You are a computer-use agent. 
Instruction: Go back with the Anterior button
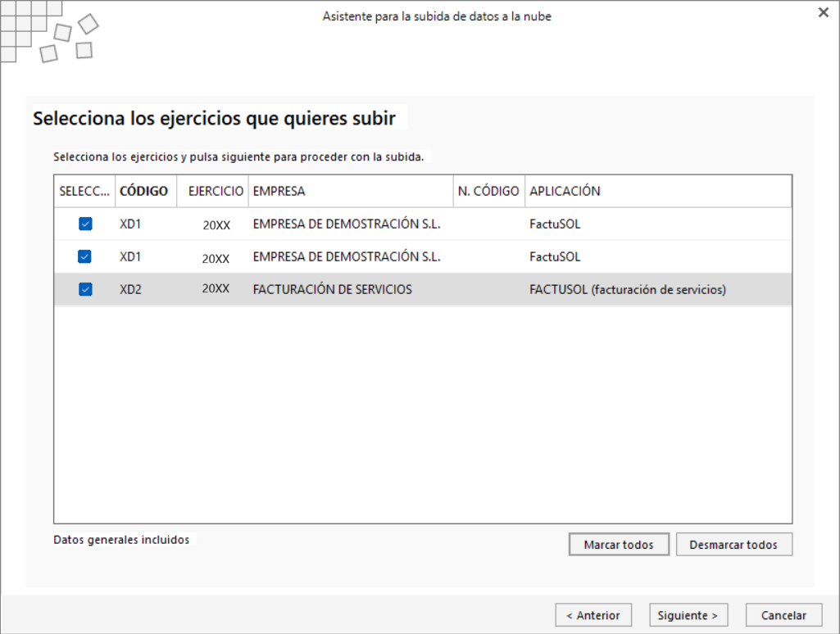pyautogui.click(x=593, y=615)
